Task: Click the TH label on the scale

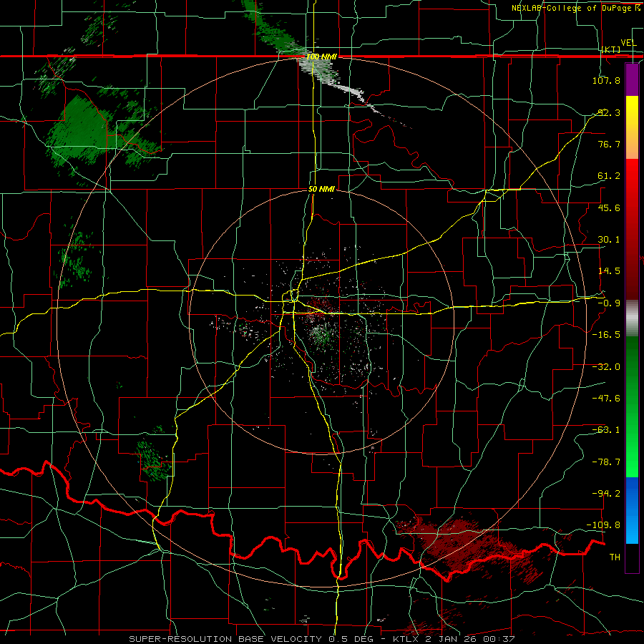Action: tap(615, 557)
